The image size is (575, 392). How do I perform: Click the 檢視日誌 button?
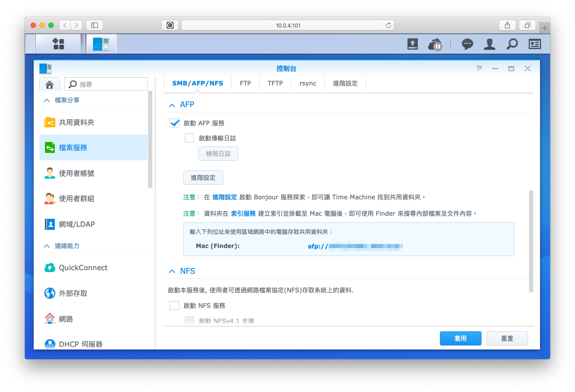click(218, 154)
